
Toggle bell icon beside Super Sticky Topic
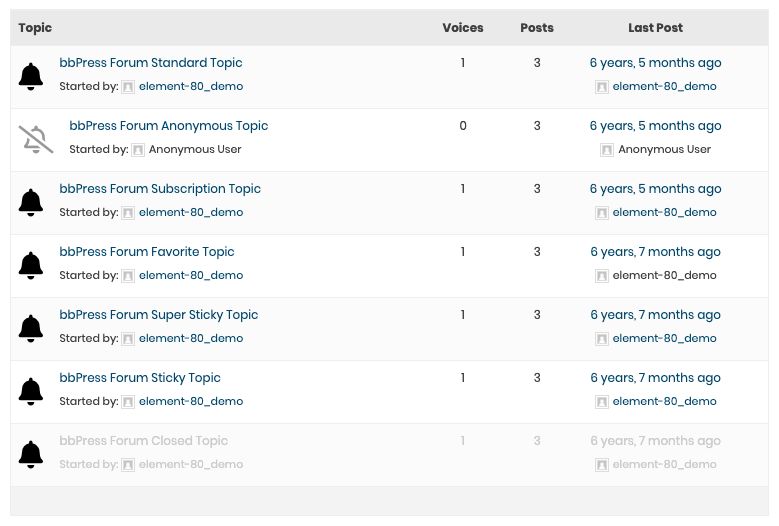point(31,329)
